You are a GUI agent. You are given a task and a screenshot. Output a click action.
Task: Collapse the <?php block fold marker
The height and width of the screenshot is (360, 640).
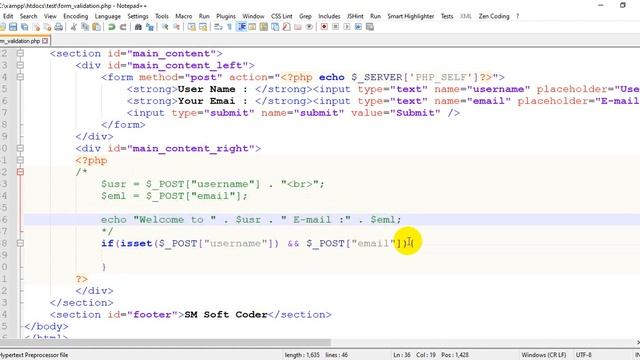[x=20, y=160]
